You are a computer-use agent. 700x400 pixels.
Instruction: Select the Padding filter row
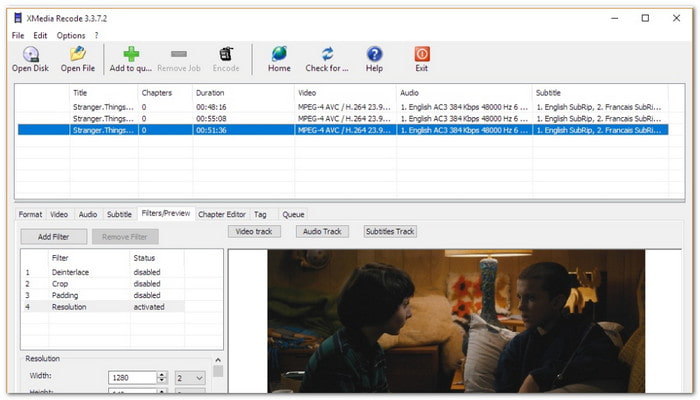[103, 296]
